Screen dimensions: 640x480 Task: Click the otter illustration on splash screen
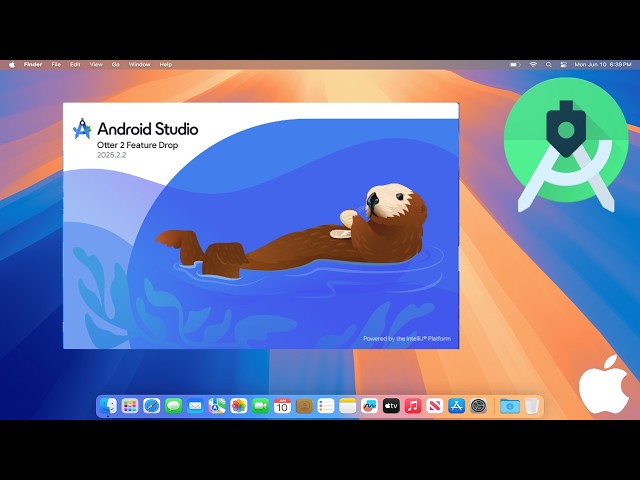[x=291, y=231]
